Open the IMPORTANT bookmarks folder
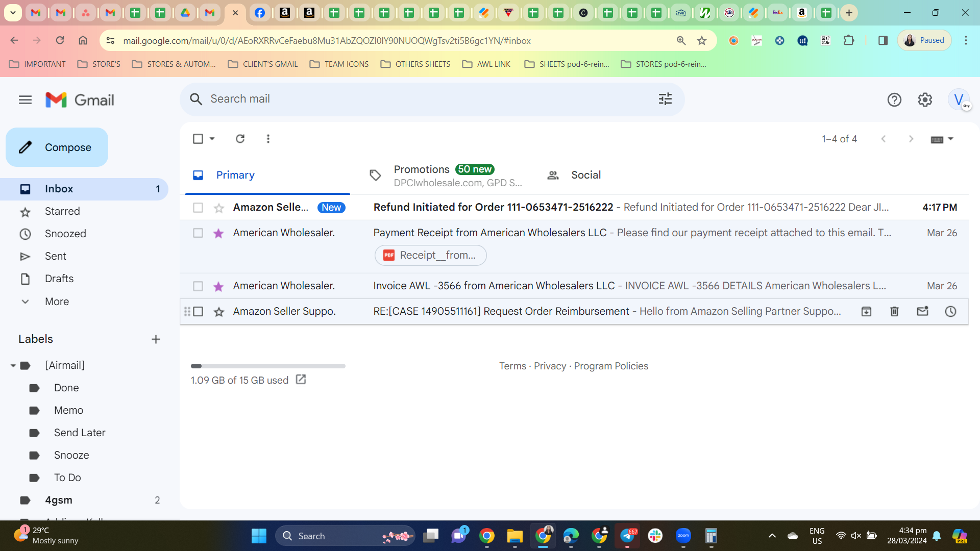 [x=38, y=64]
